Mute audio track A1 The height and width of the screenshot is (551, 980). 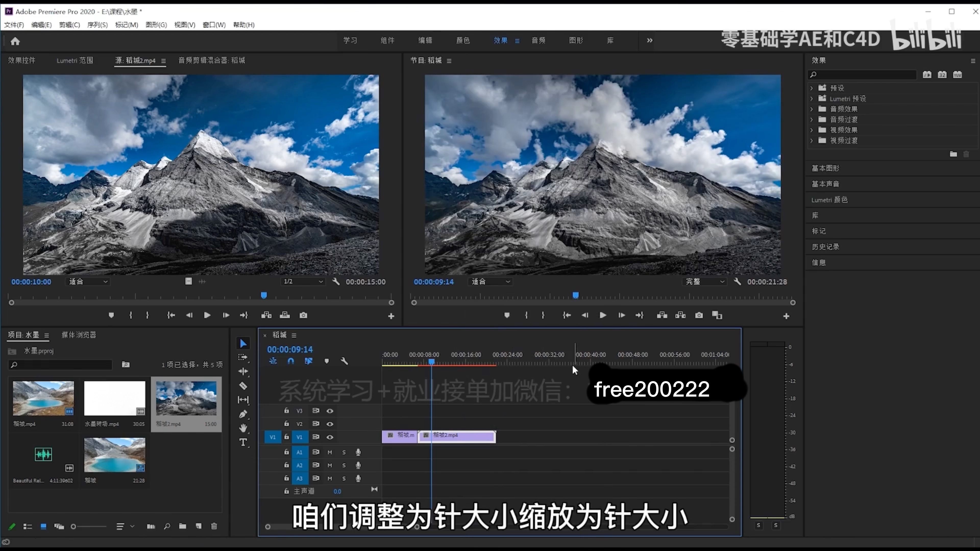click(x=329, y=452)
